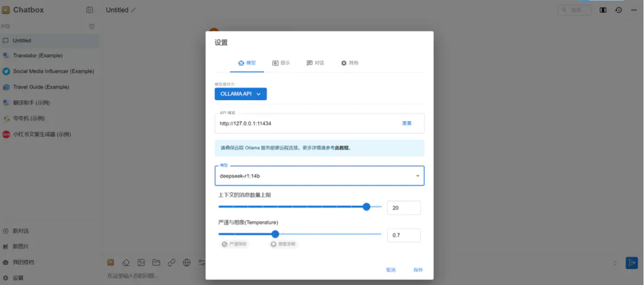Click the eraser icon in the input toolbar
The image size is (644, 285).
(126, 262)
